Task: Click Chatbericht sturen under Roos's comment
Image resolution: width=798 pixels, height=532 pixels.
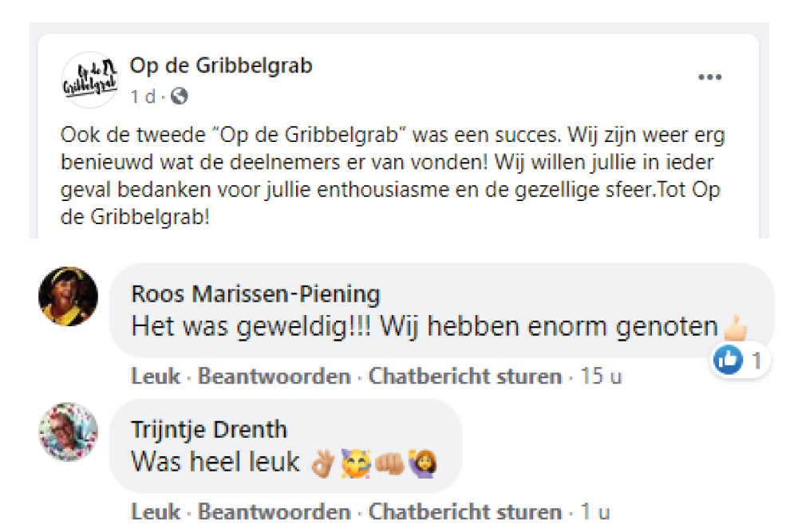Action: 464,376
